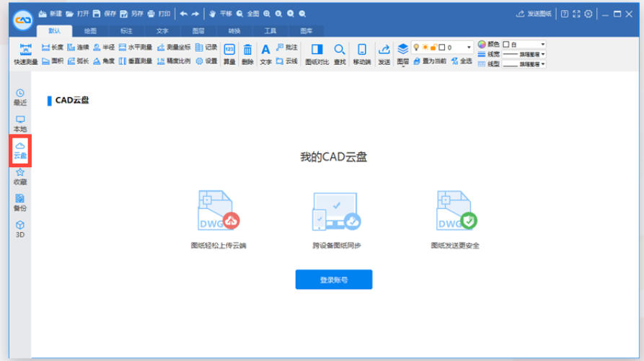644x361 pixels.
Task: Activate the 平移 pan hand tool
Action: pyautogui.click(x=220, y=14)
